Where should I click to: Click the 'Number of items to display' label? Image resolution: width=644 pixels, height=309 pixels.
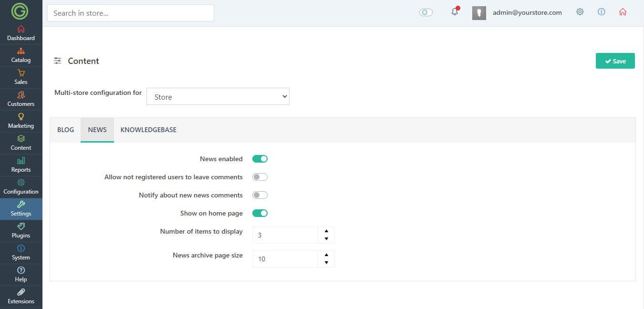click(201, 231)
